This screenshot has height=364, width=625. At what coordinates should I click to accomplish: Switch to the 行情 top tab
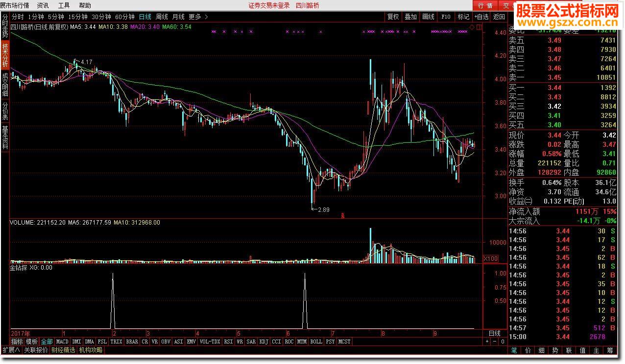pos(485,5)
